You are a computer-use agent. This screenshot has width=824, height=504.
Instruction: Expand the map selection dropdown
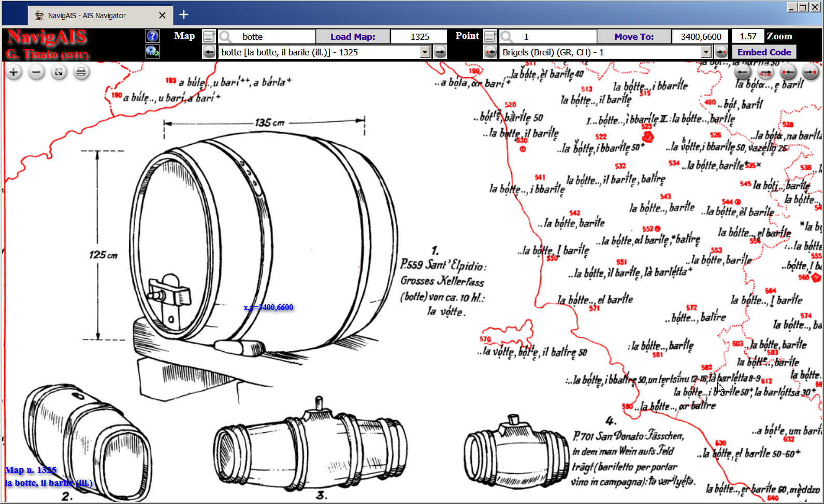(x=425, y=52)
